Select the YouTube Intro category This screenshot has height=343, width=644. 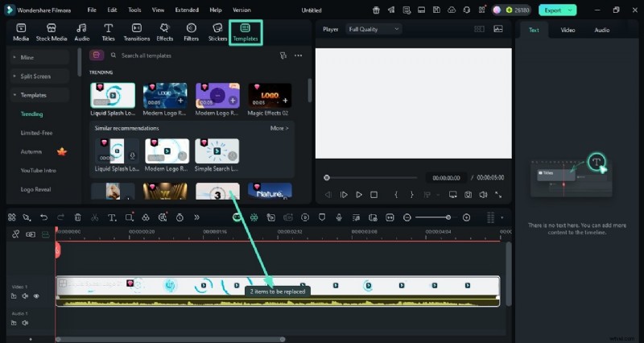(x=39, y=171)
